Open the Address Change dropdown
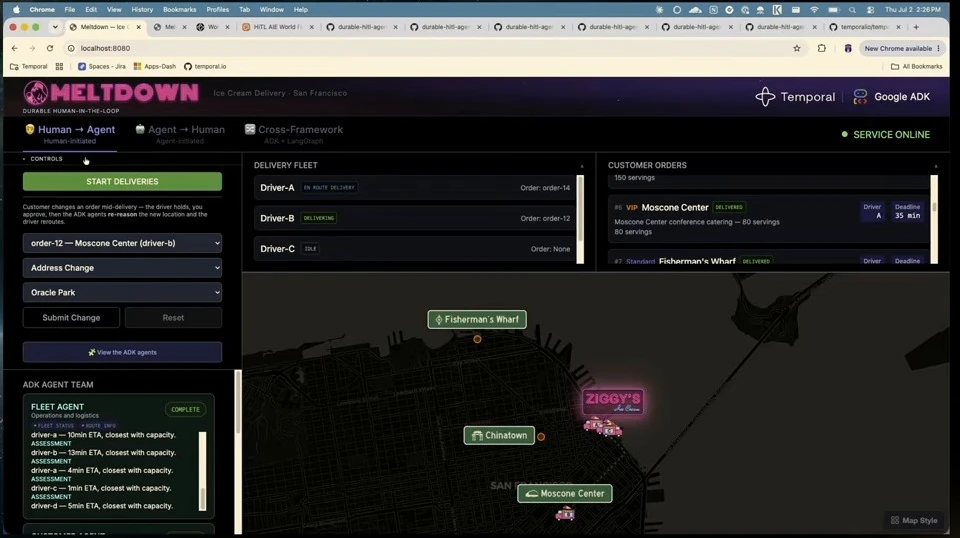The width and height of the screenshot is (960, 538). tap(122, 267)
